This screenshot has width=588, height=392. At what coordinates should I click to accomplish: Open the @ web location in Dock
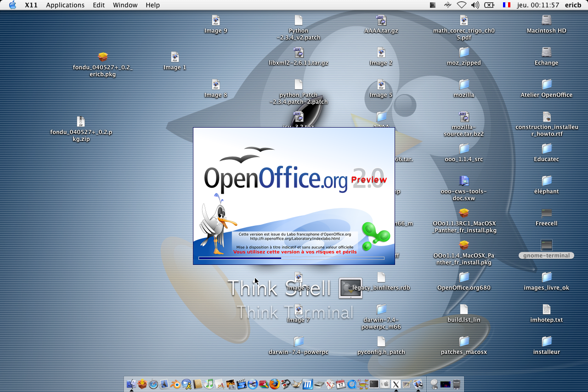(x=433, y=384)
